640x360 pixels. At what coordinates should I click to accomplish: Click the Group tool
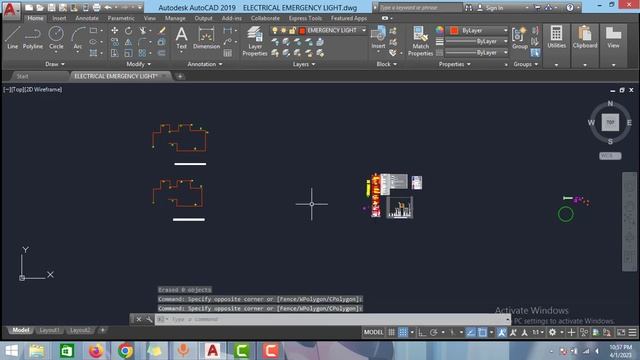(x=520, y=38)
